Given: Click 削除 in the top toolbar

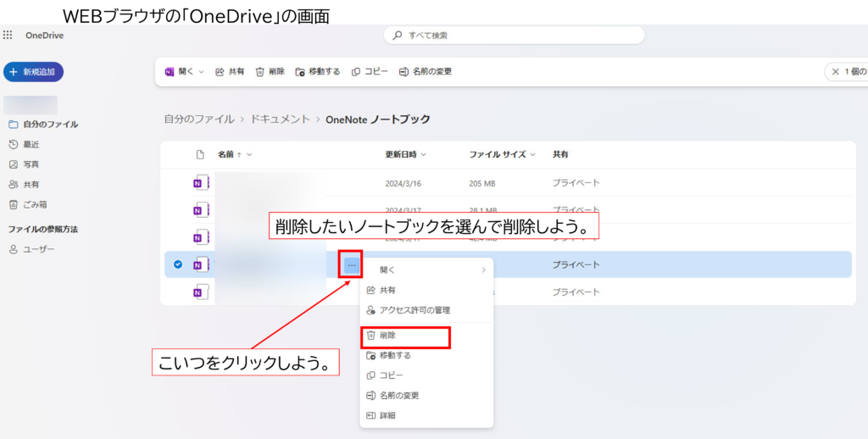Looking at the screenshot, I should [270, 71].
